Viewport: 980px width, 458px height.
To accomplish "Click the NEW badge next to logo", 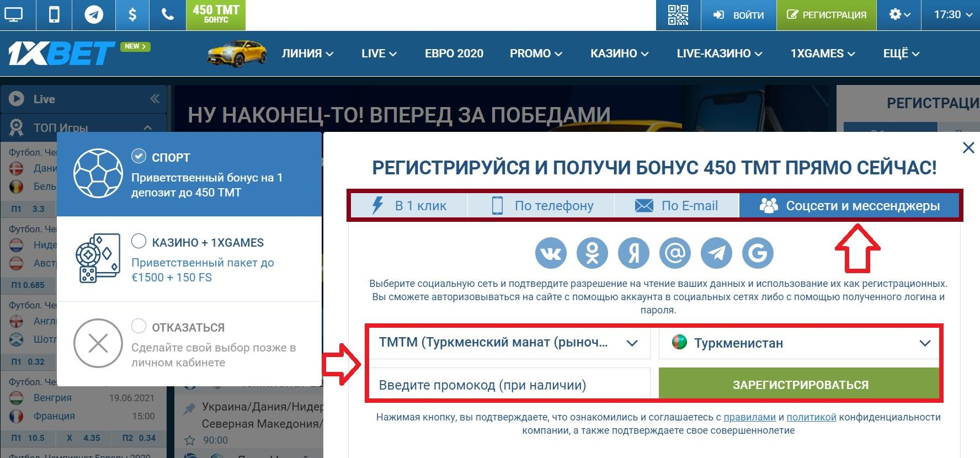I will (135, 46).
